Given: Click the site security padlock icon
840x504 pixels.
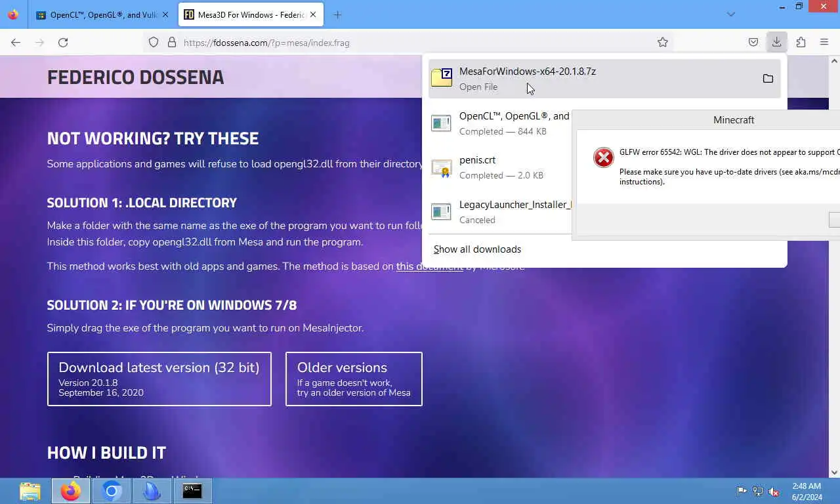Looking at the screenshot, I should click(x=172, y=43).
